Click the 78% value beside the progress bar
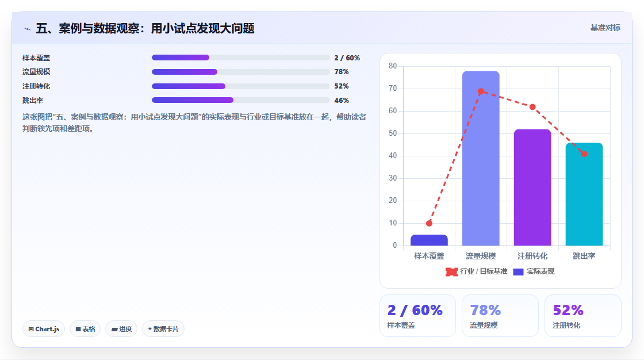 pos(342,72)
